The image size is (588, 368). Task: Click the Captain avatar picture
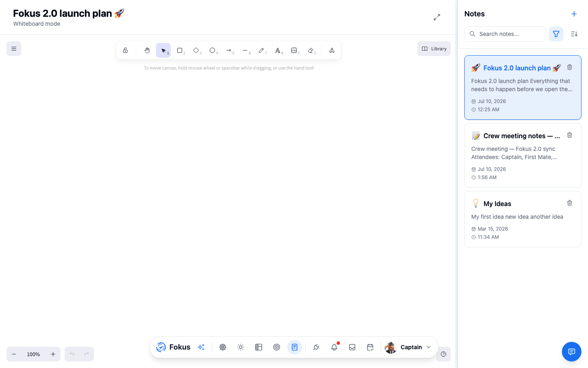391,347
